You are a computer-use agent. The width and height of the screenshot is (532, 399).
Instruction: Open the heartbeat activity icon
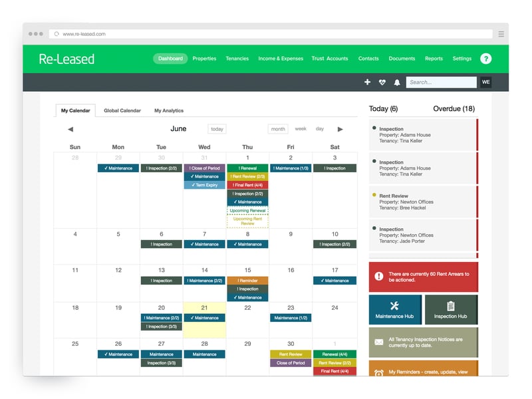point(382,82)
